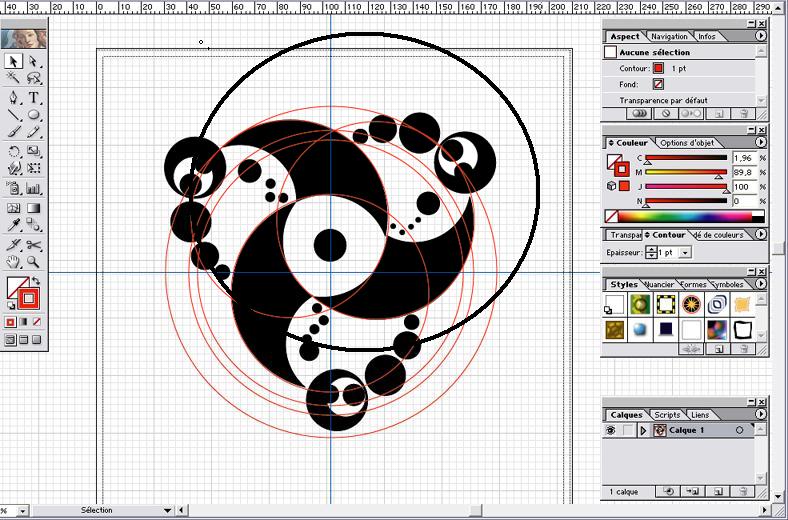Click the C percentage field showing 1,96
Screen dimensions: 788x520
(743, 158)
